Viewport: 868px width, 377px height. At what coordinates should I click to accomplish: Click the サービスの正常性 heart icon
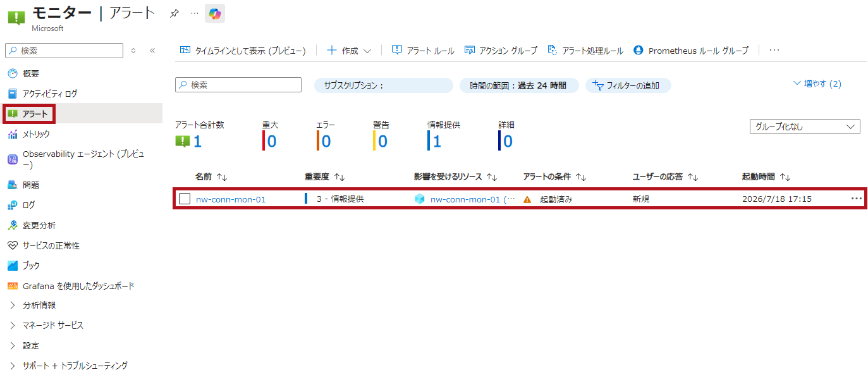(13, 245)
